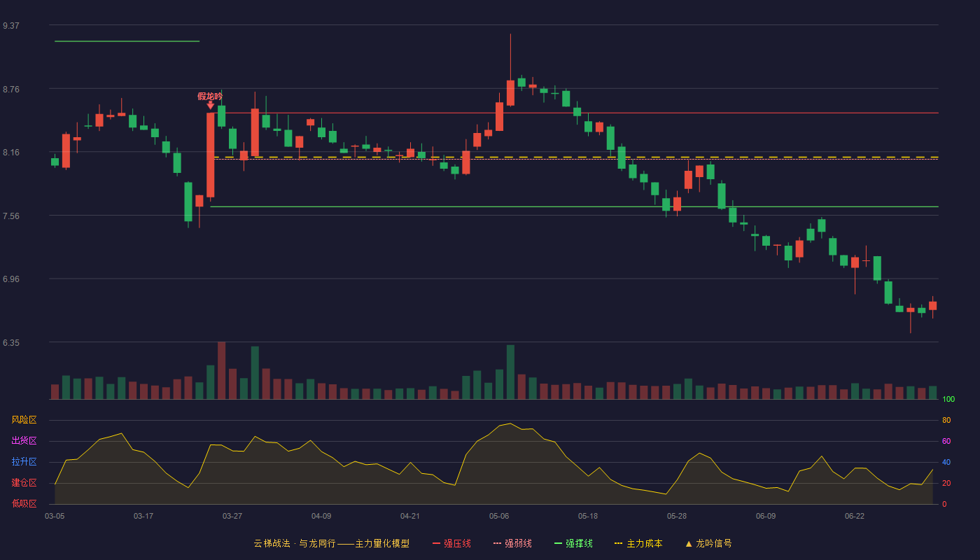Click the 03-05 date label

click(55, 517)
